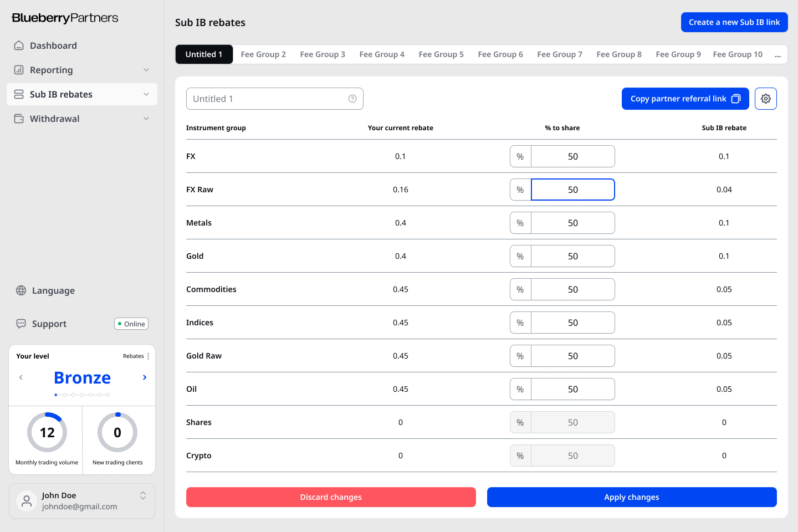The height and width of the screenshot is (532, 798).
Task: Click the New trading clients progress ring
Action: [x=117, y=432]
